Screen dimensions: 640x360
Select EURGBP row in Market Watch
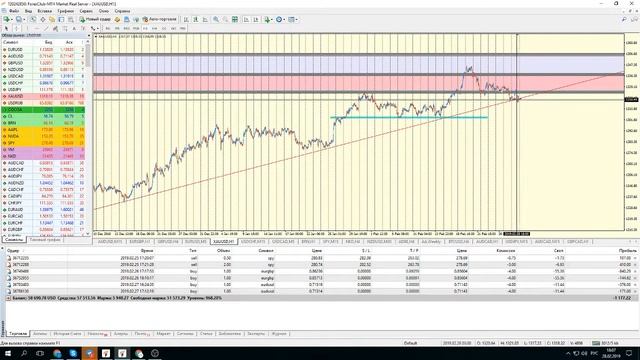(43, 229)
